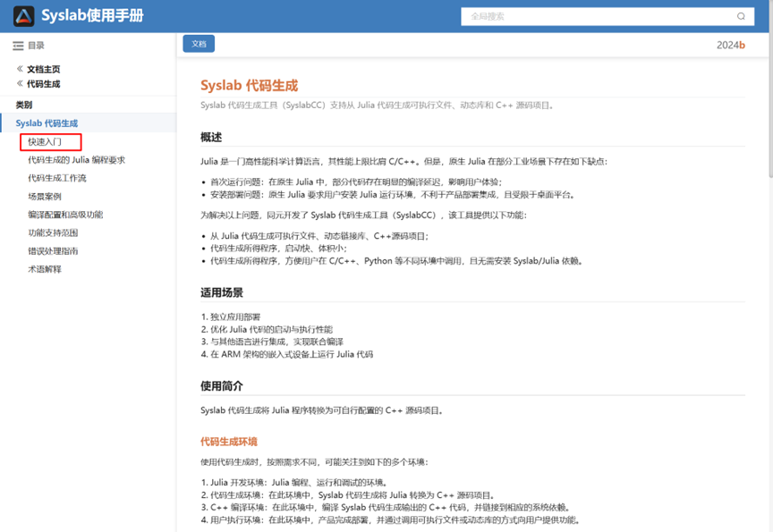Open 编译配置和高级功能 in sidebar

coord(65,215)
